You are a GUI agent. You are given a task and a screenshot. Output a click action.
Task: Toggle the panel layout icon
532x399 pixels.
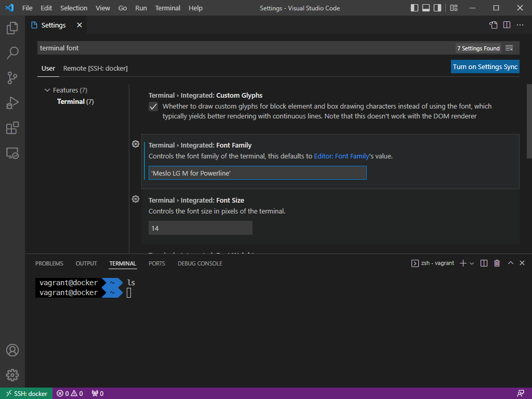tap(426, 8)
